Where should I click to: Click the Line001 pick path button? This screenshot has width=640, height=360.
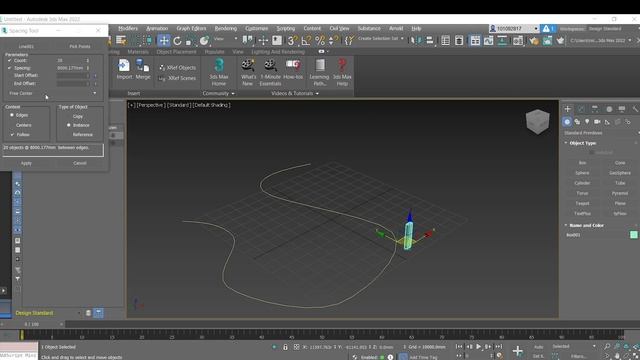tap(26, 47)
